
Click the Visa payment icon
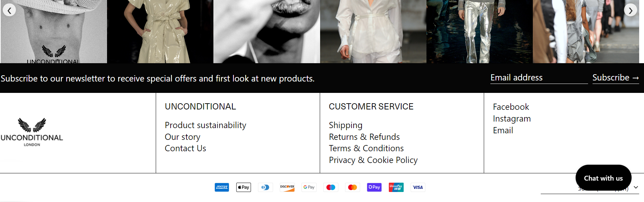coord(418,187)
